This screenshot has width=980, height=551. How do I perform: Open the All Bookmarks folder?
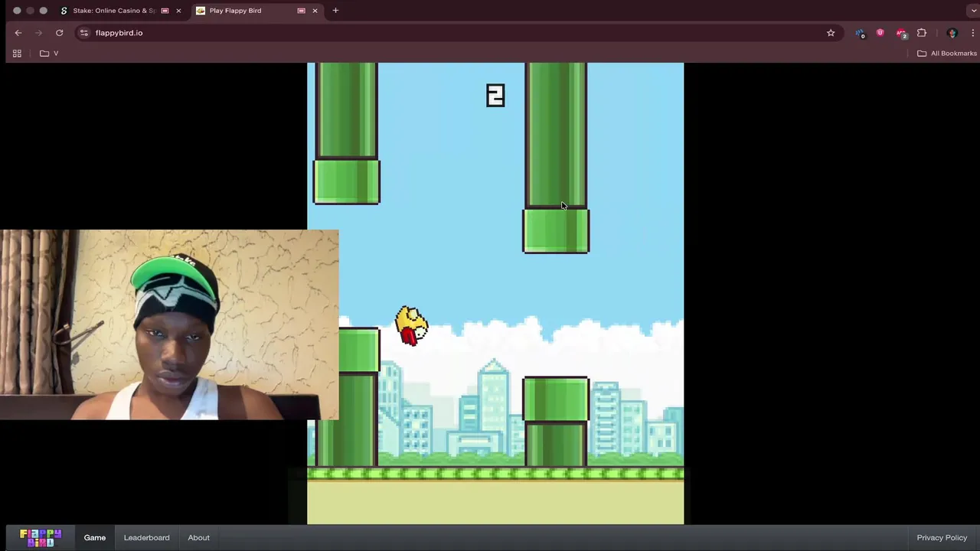coord(947,54)
